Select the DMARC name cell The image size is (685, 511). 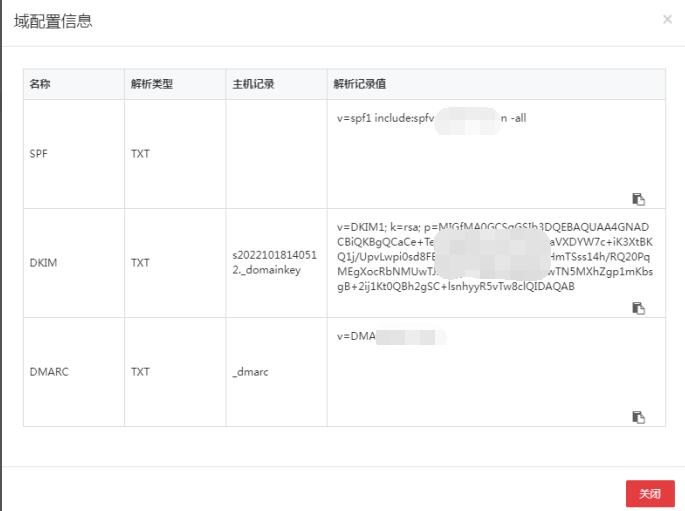[48, 372]
